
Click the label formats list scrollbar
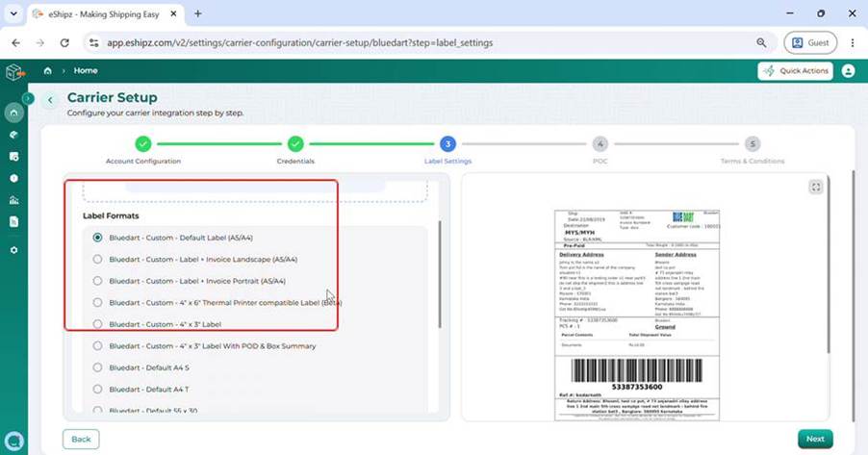(440, 274)
